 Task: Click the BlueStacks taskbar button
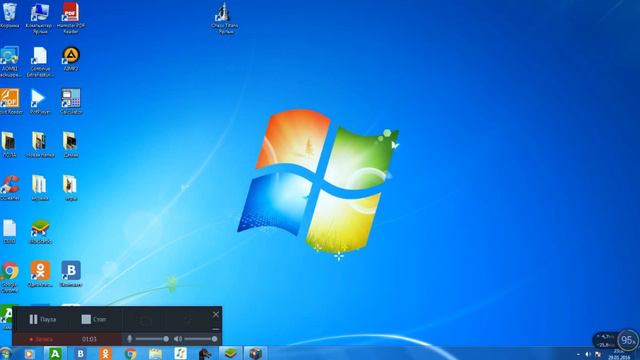(x=231, y=353)
